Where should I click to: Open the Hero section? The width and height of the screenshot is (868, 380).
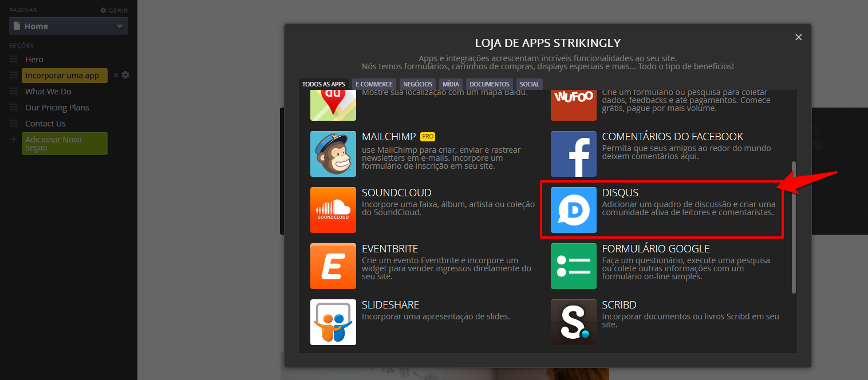34,60
